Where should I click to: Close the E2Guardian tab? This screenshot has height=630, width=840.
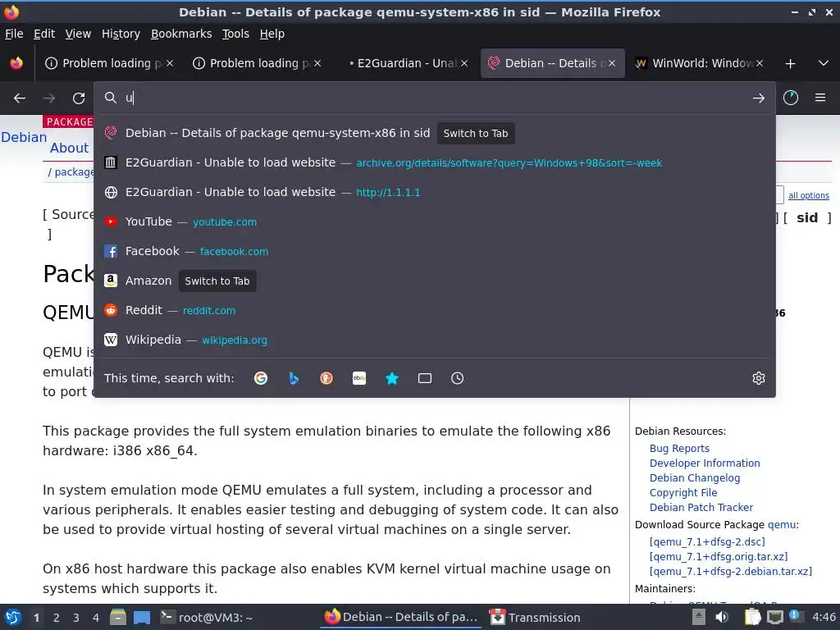464,63
